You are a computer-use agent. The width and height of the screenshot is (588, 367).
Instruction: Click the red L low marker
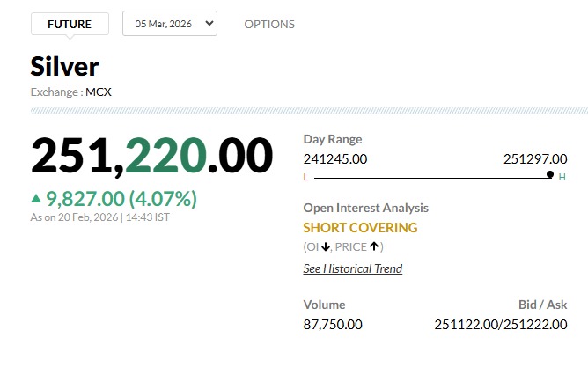[x=305, y=177]
